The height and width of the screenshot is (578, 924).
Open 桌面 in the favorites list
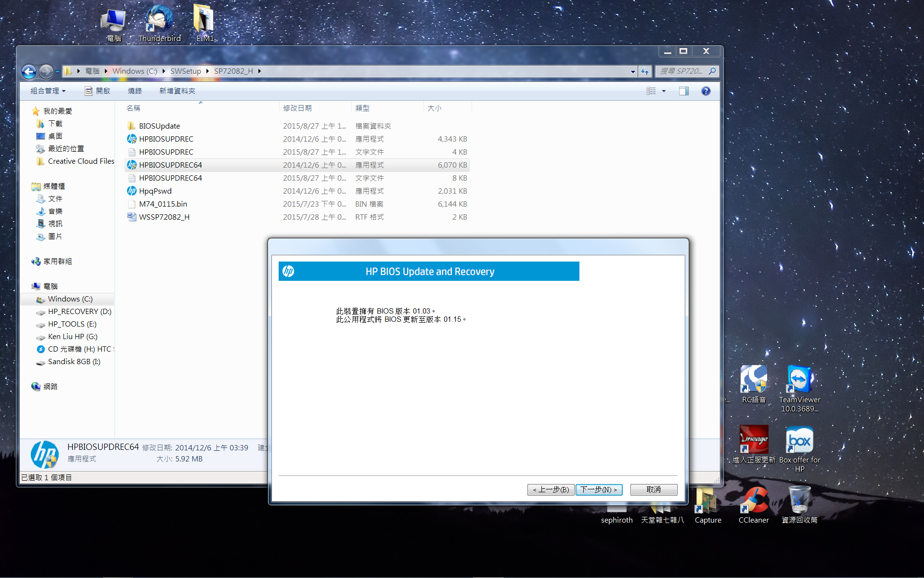pos(55,136)
